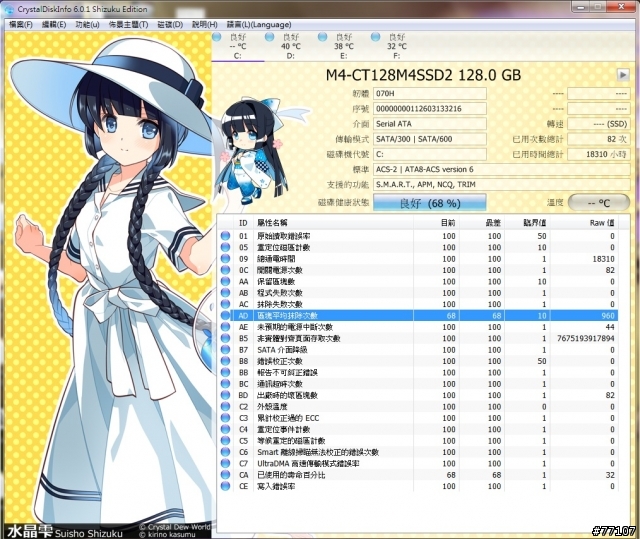Click features field S.M.A.R.T., APM, NCQ, TRIM
This screenshot has width=640, height=539.
[x=502, y=184]
